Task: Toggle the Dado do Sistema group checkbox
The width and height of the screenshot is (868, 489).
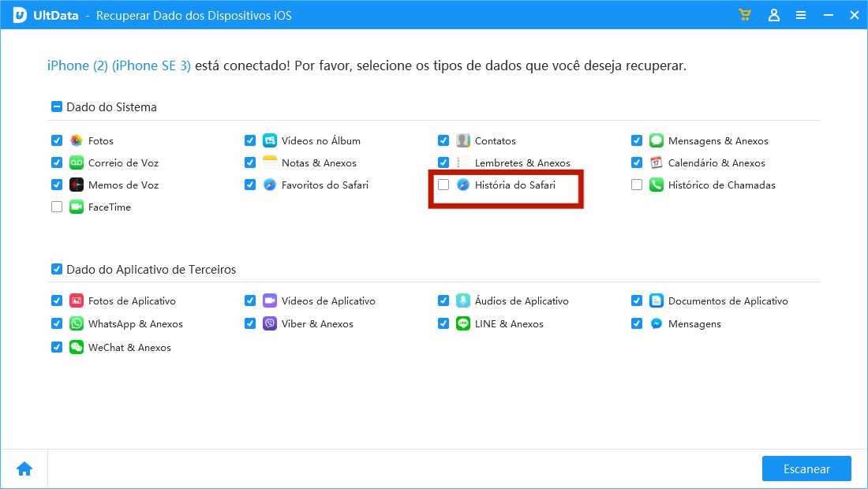Action: click(57, 106)
